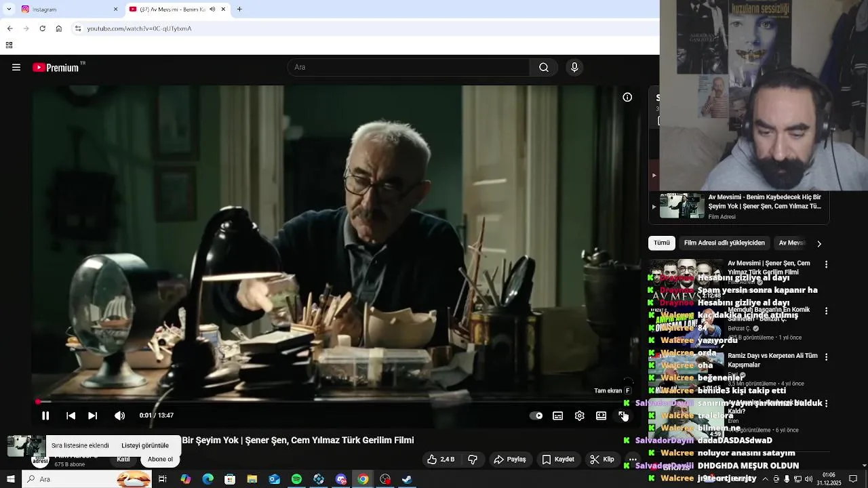Go back with the browser back arrow

(9, 28)
